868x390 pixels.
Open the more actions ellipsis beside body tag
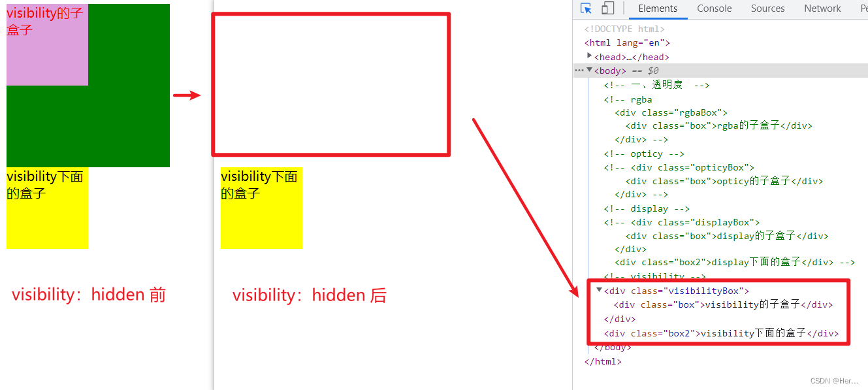pyautogui.click(x=579, y=70)
